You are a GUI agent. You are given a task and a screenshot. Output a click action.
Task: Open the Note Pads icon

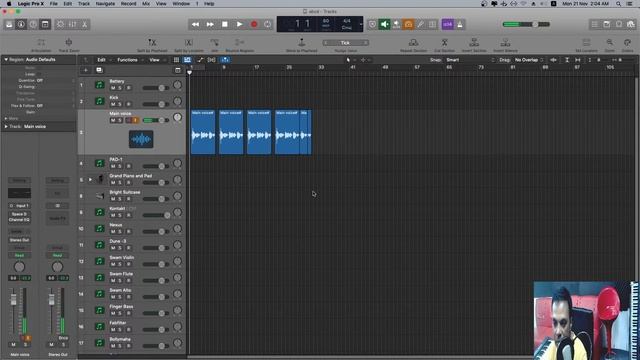point(607,24)
